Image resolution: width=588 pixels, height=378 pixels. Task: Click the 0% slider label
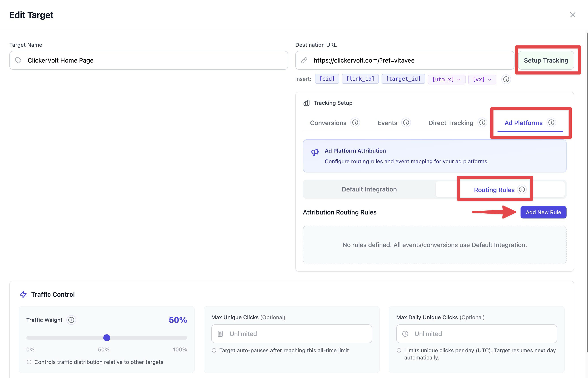click(x=30, y=350)
